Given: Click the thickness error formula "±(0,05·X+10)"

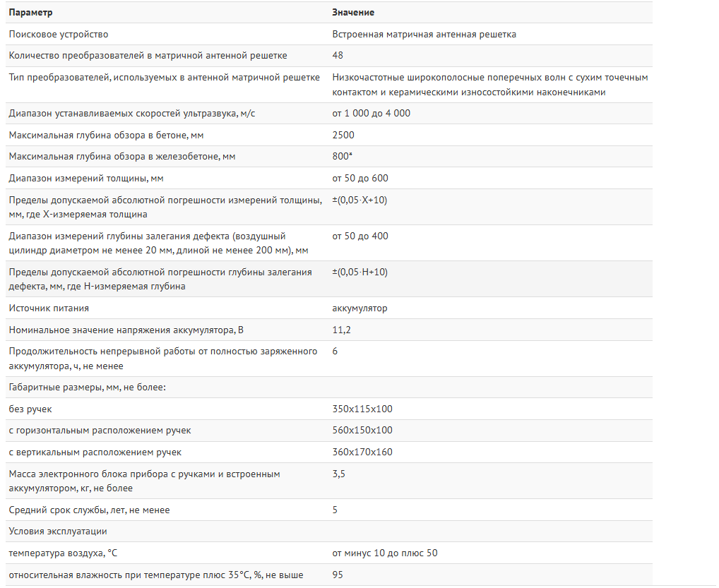Looking at the screenshot, I should (x=359, y=200).
